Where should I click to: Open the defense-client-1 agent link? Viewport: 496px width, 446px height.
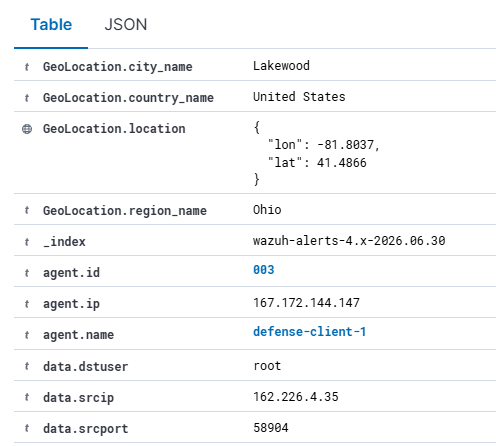pos(309,332)
